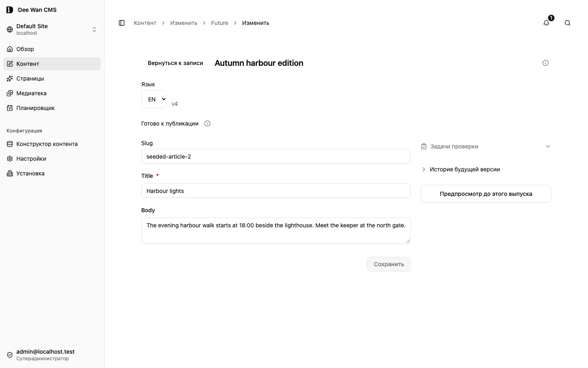Open Планировщик in the sidebar

tap(52, 108)
